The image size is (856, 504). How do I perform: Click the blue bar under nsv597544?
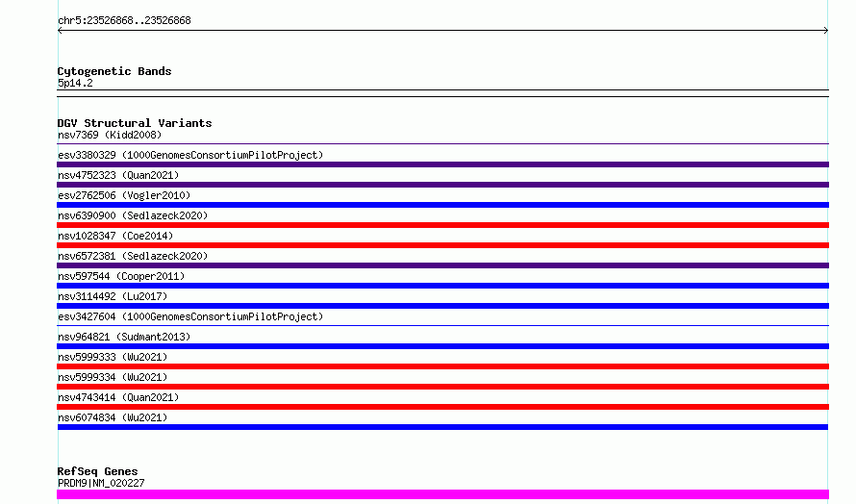coord(442,286)
